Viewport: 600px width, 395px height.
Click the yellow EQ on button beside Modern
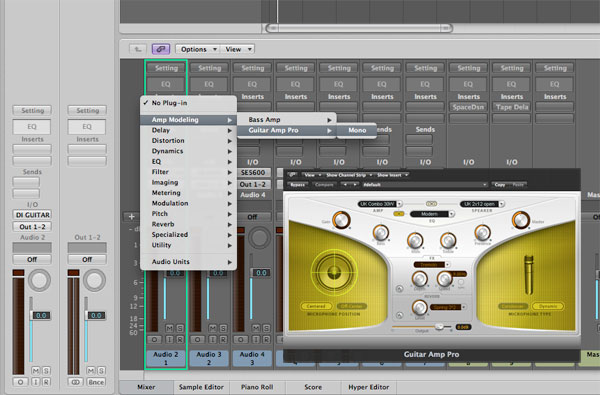398,214
